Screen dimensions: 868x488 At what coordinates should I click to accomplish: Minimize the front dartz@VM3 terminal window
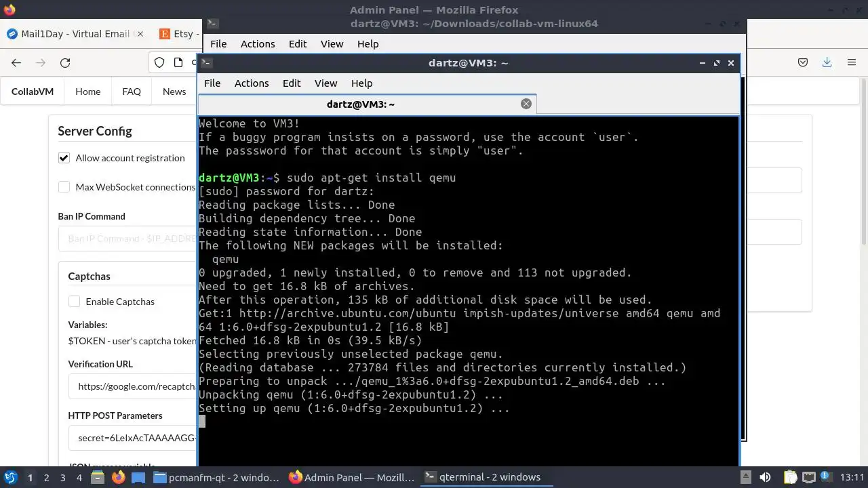702,62
